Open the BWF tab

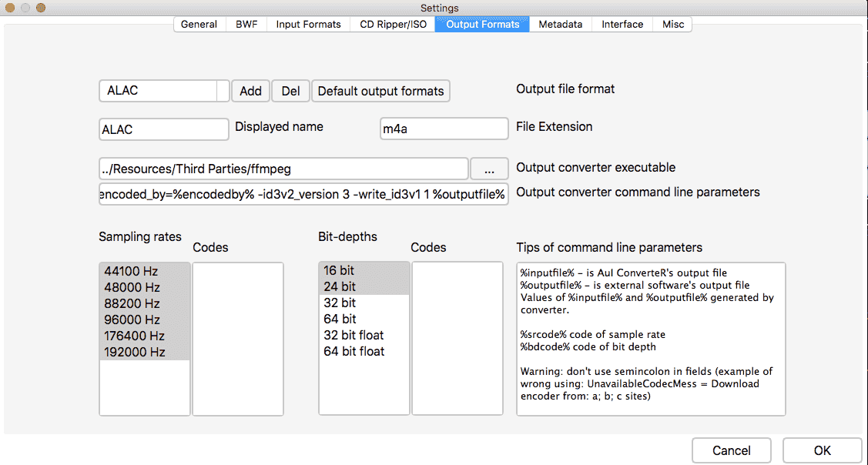246,25
